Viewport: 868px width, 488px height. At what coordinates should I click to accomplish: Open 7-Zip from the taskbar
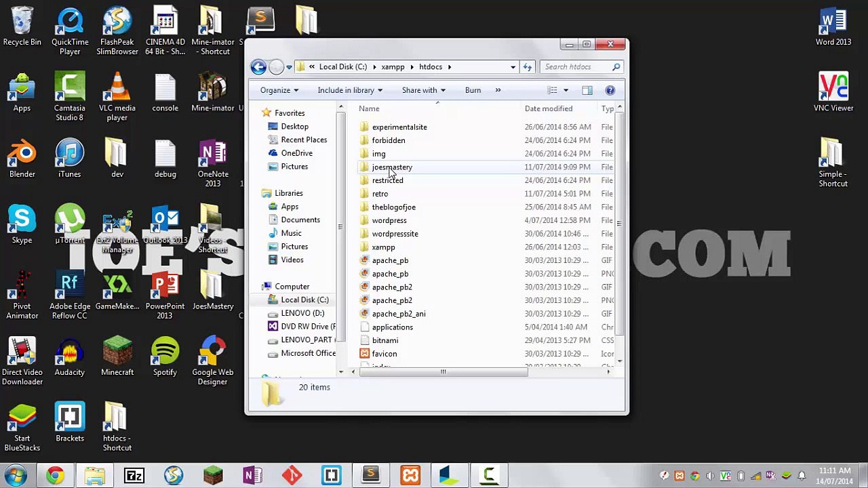[x=134, y=476]
